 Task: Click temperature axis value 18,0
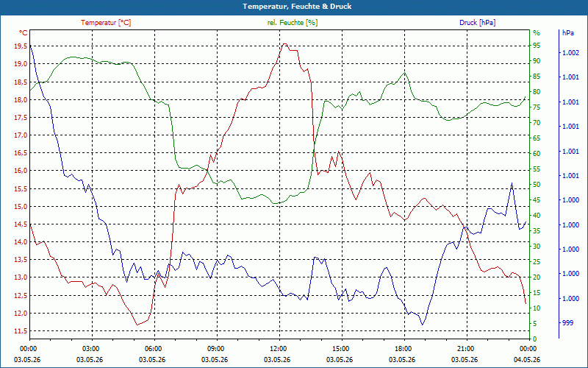point(21,99)
